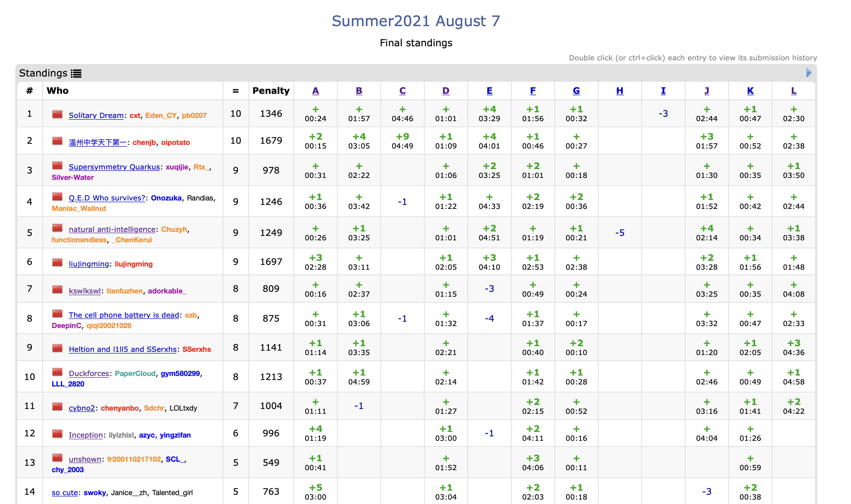Click the flag icon next to cybno2
The image size is (851, 504).
(58, 407)
